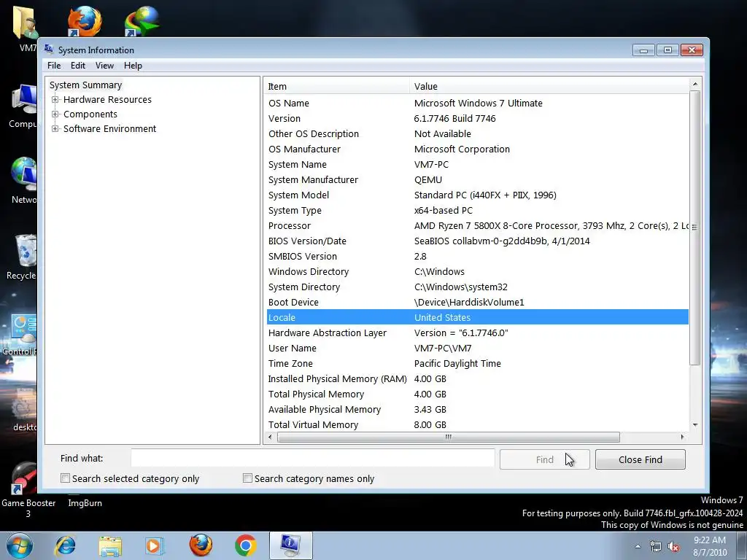Open the Internet Download Manager desktop shortcut
Screen dimensions: 747x560
point(142,21)
